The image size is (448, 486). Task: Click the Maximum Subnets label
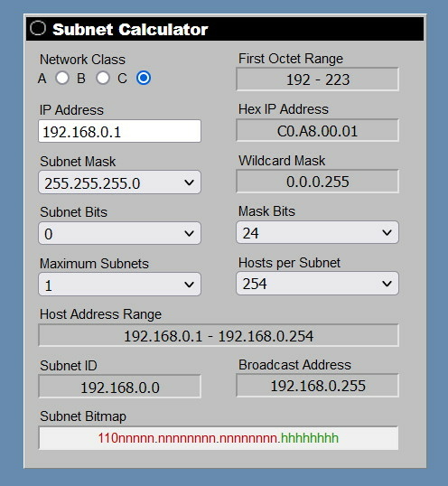tap(94, 264)
